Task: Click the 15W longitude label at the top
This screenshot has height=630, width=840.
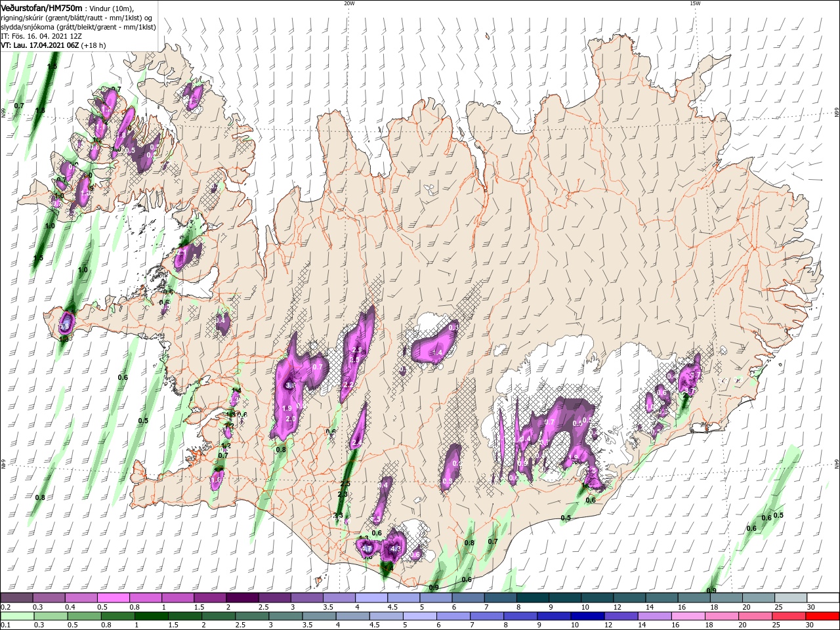Action: click(694, 3)
